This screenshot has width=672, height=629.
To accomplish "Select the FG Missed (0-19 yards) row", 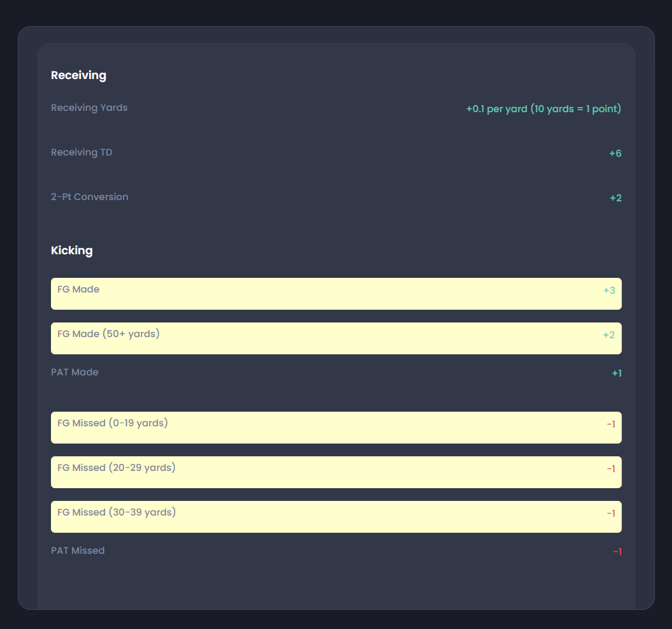I will pos(336,428).
